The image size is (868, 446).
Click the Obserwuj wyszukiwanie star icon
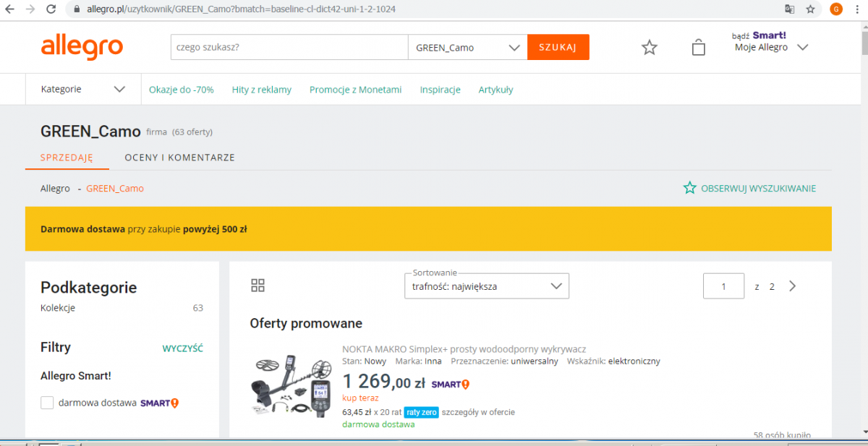pos(690,188)
